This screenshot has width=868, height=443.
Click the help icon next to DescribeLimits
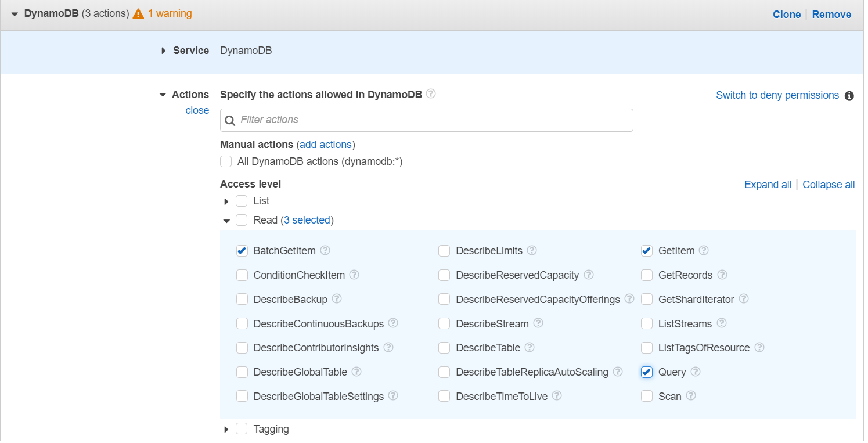point(532,250)
